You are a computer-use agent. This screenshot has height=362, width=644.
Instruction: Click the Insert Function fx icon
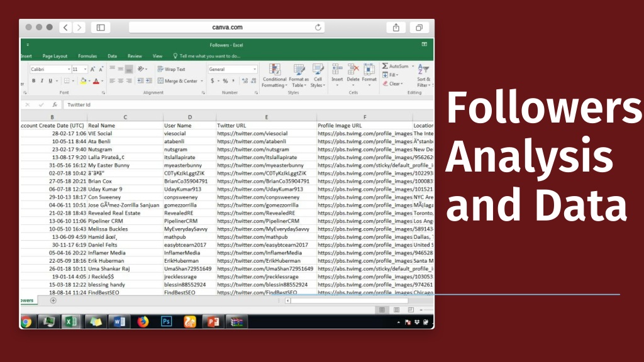point(54,105)
